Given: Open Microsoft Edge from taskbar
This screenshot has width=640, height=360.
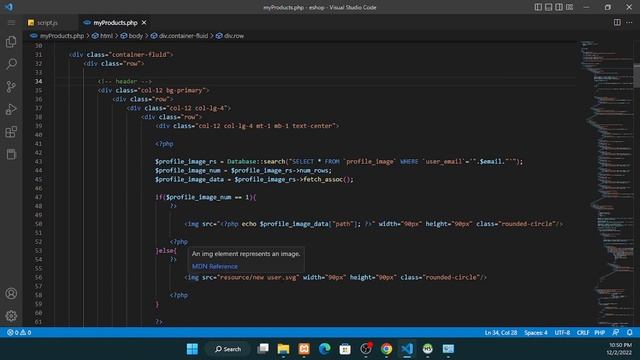Looking at the screenshot, I should [324, 349].
